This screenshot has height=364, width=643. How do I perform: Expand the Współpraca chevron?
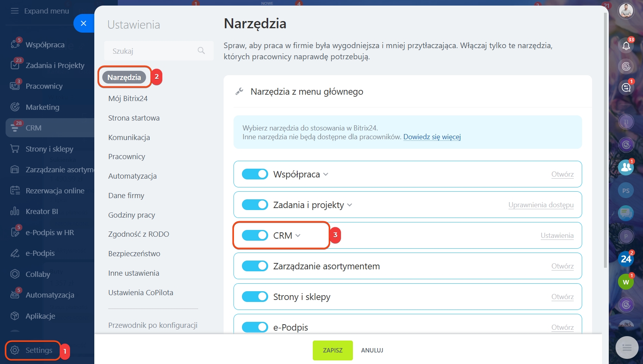click(326, 175)
